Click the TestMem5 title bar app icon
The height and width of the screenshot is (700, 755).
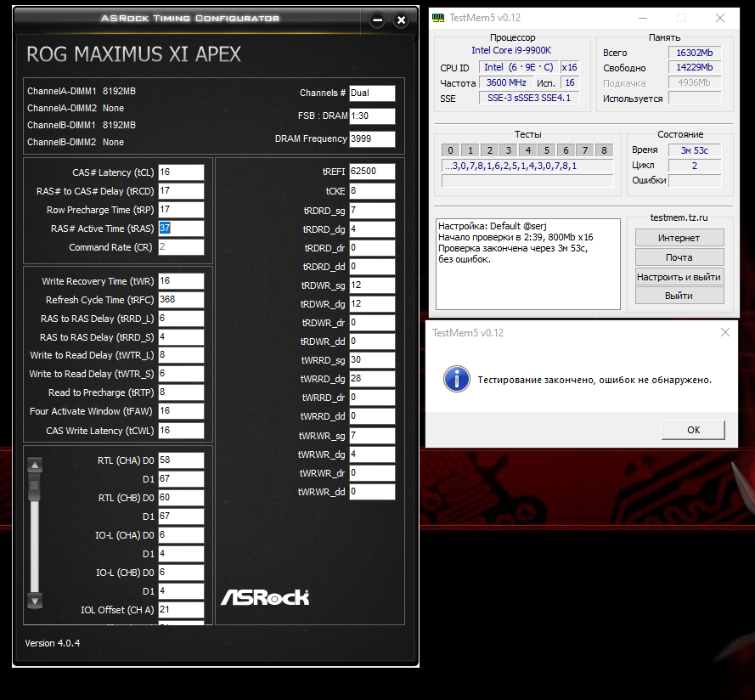438,18
